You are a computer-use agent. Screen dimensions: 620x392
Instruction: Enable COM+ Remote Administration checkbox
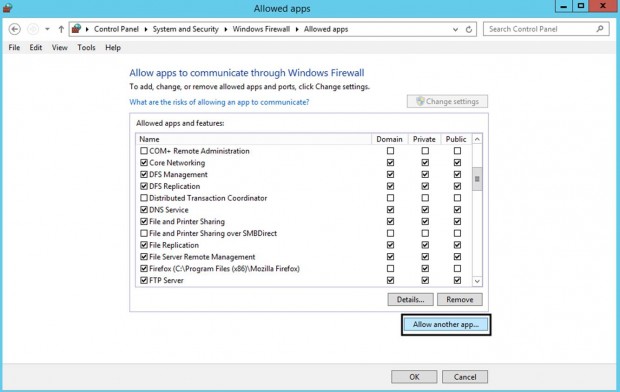coord(144,151)
